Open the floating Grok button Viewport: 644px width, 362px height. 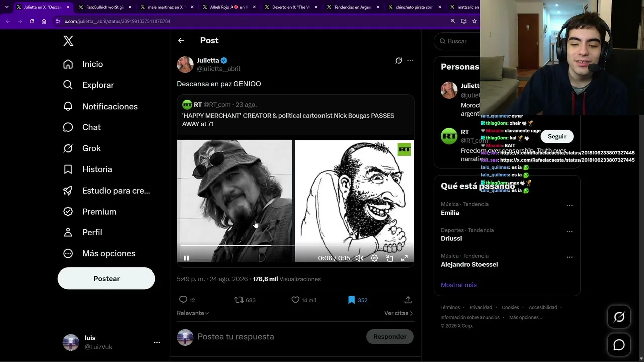[x=619, y=317]
